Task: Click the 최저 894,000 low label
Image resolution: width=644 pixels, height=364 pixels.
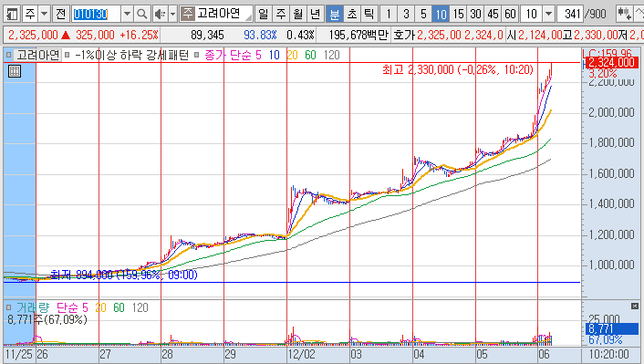Action: tap(124, 275)
